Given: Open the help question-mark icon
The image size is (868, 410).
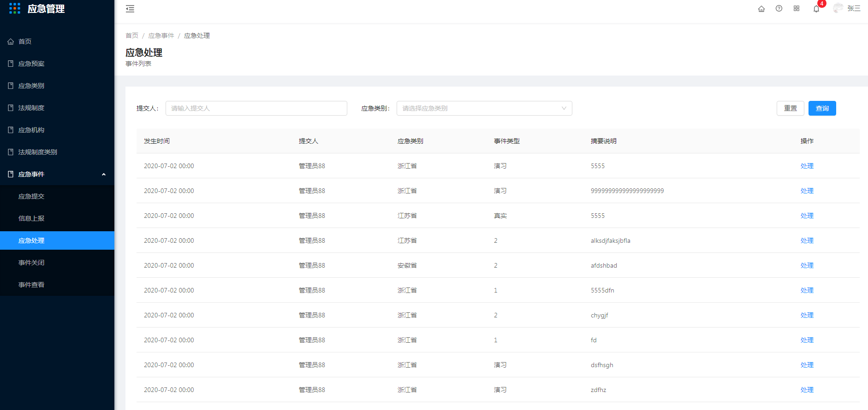Looking at the screenshot, I should (x=779, y=8).
